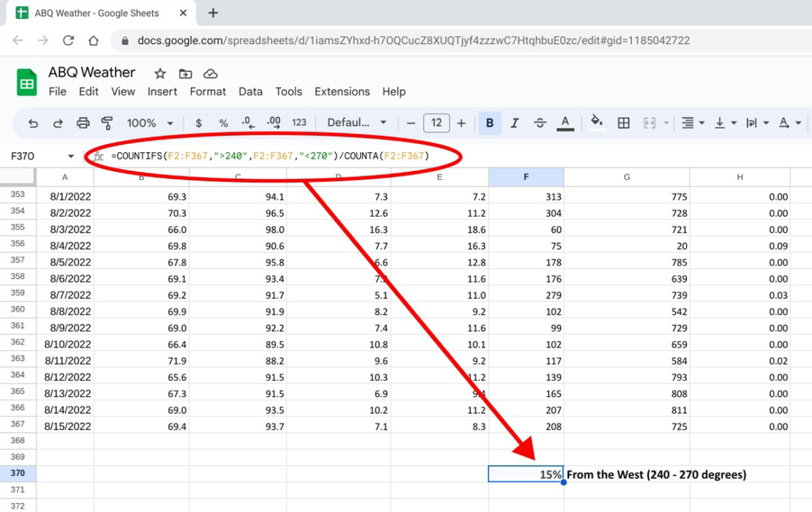Apply borders to the selected cell
Screen dimensions: 812x512
click(623, 122)
